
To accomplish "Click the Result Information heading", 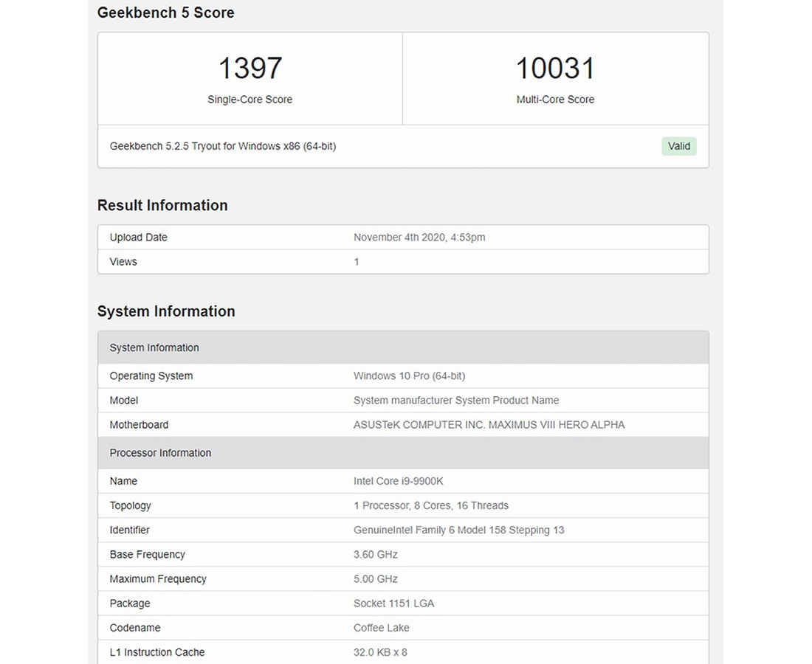I will [162, 205].
